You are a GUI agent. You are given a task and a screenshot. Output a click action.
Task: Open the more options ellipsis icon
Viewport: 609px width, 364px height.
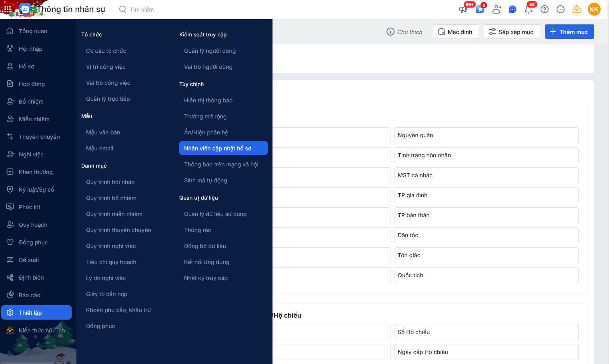click(561, 9)
